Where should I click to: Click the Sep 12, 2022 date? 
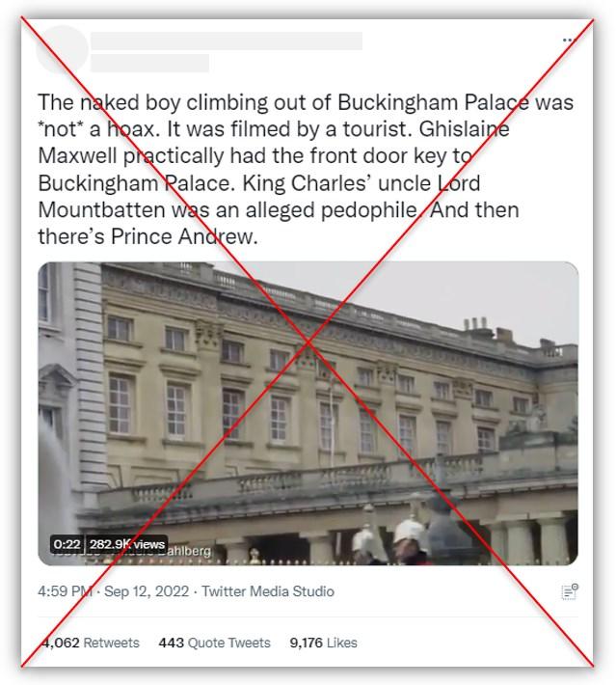(147, 591)
